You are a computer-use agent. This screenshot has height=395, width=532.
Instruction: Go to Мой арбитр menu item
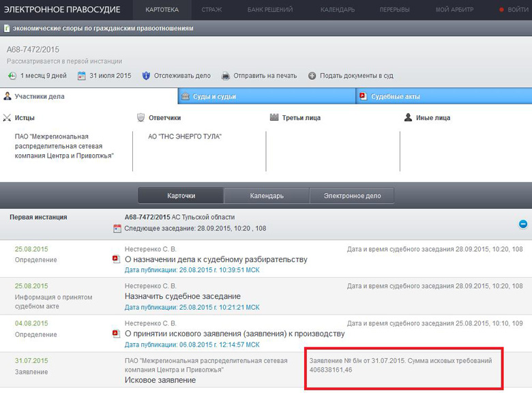tap(454, 10)
